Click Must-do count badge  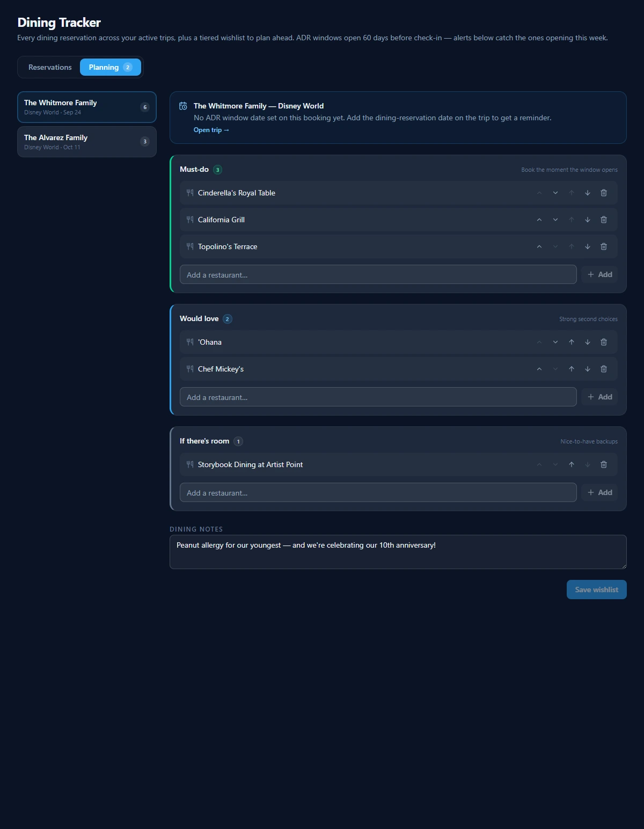point(218,170)
